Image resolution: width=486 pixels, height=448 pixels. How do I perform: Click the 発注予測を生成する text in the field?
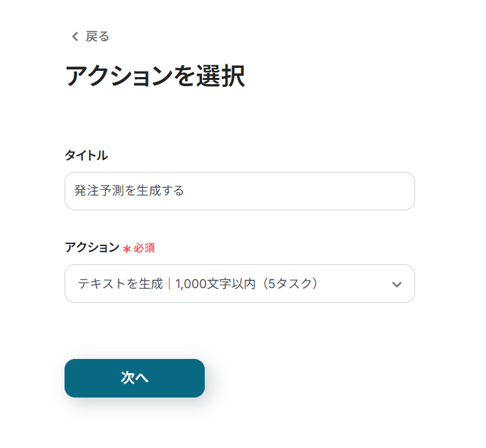point(129,191)
